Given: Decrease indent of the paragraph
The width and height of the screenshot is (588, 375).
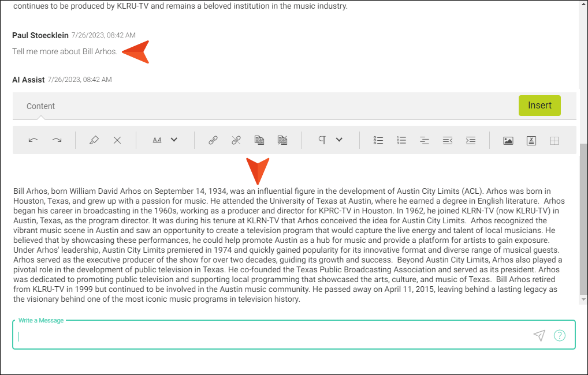Looking at the screenshot, I should click(448, 140).
